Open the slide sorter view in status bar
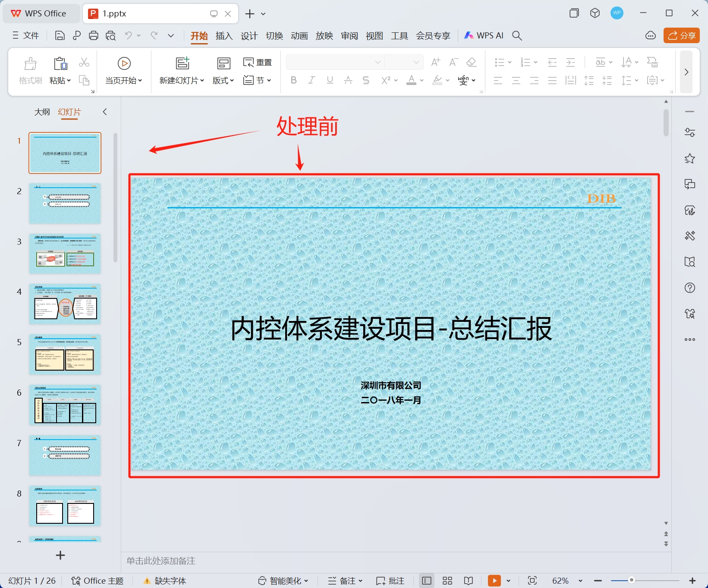This screenshot has width=708, height=588. pos(447,581)
